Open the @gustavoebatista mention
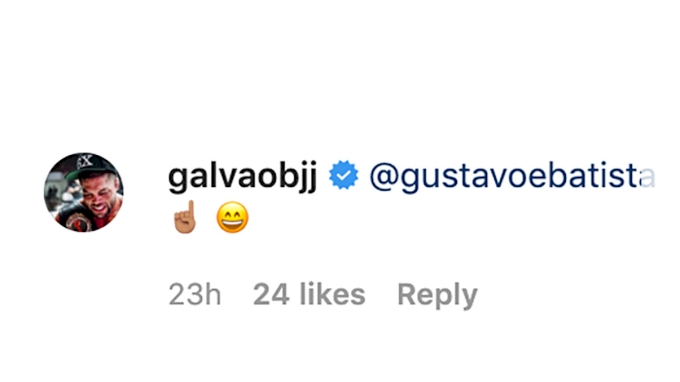680x382 pixels. (512, 177)
